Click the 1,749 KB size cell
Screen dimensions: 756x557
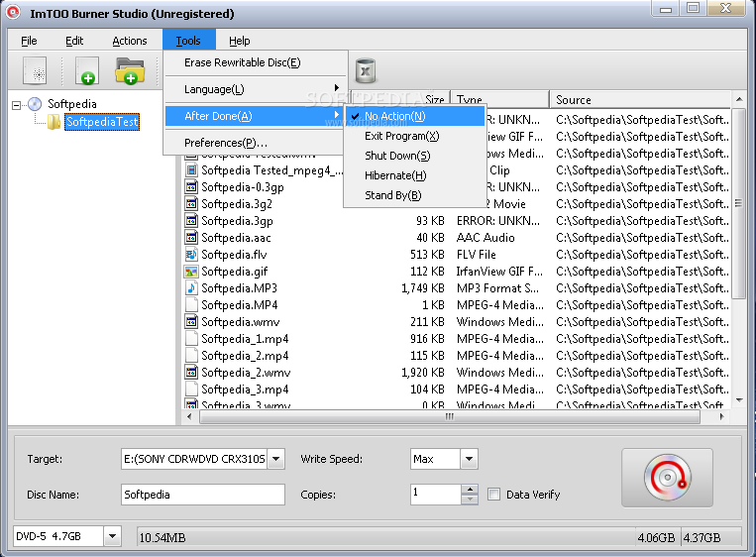point(423,288)
